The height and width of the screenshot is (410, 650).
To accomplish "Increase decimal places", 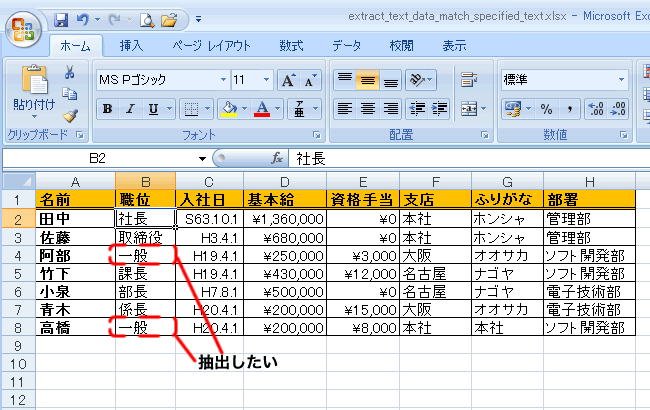I will point(596,109).
